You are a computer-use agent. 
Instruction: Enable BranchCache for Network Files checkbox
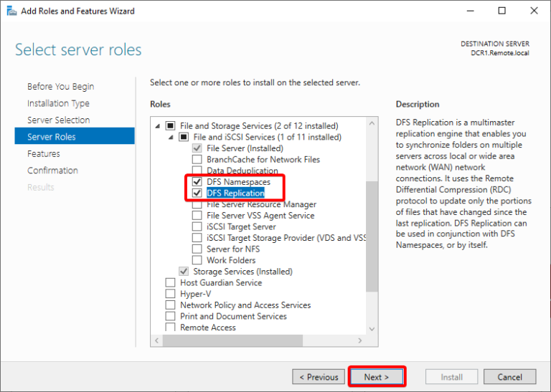click(x=197, y=160)
